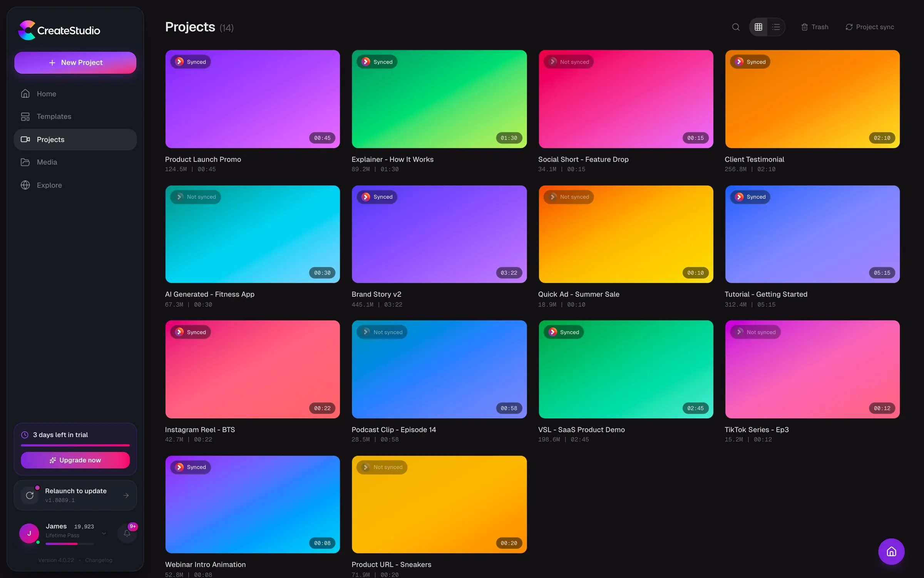Open Templates in sidebar
Image resolution: width=924 pixels, height=578 pixels.
click(x=75, y=116)
